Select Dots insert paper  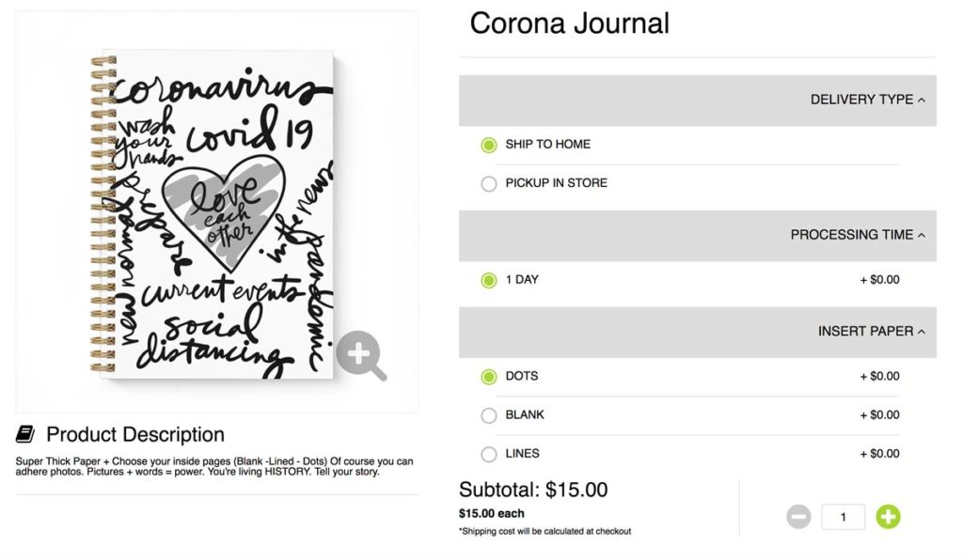[489, 377]
